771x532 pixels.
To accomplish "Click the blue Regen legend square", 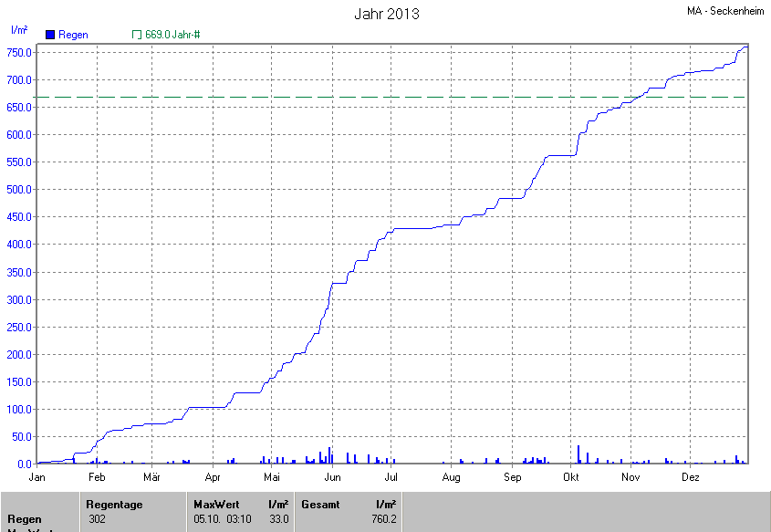I will click(x=50, y=35).
